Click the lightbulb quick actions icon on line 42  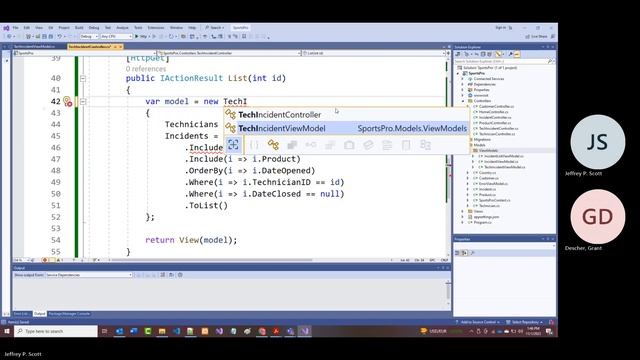click(x=67, y=101)
